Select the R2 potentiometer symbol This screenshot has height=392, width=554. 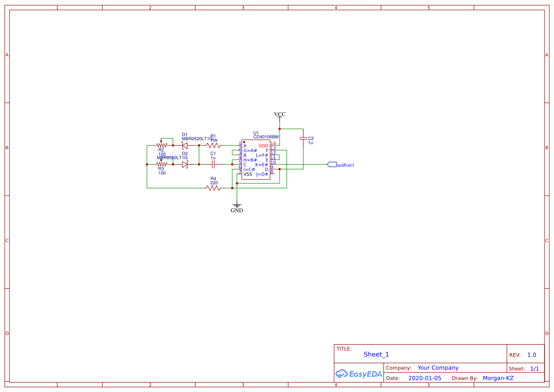(x=162, y=144)
